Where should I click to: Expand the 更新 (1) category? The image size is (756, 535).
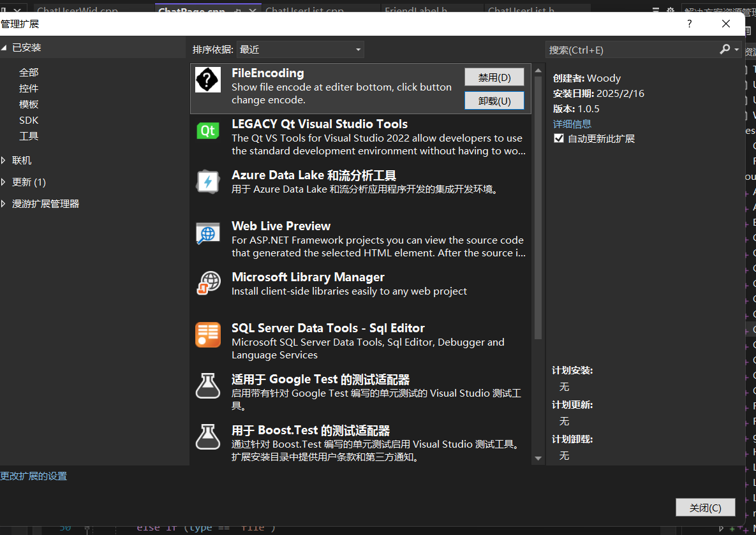tap(4, 182)
